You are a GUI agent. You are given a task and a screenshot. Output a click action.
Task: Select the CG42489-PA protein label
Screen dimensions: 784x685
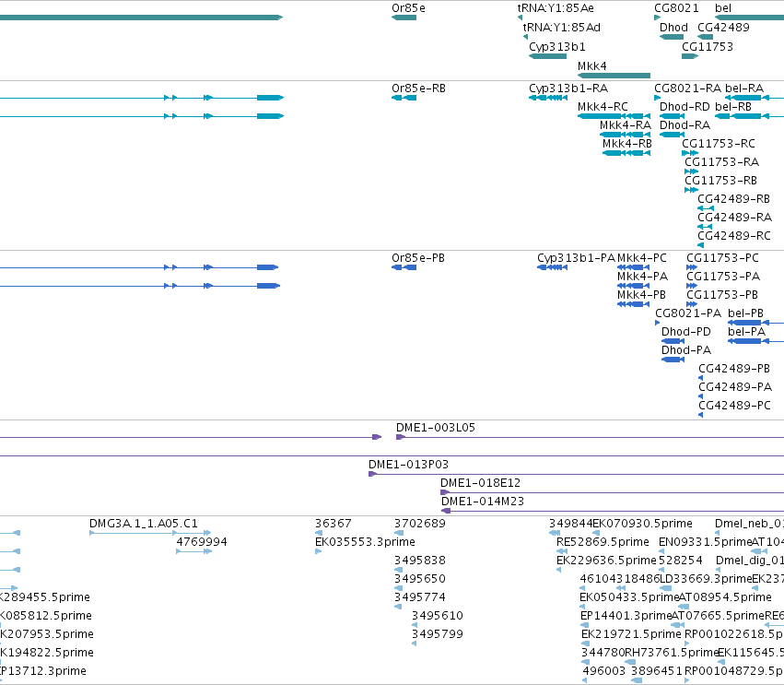click(735, 388)
